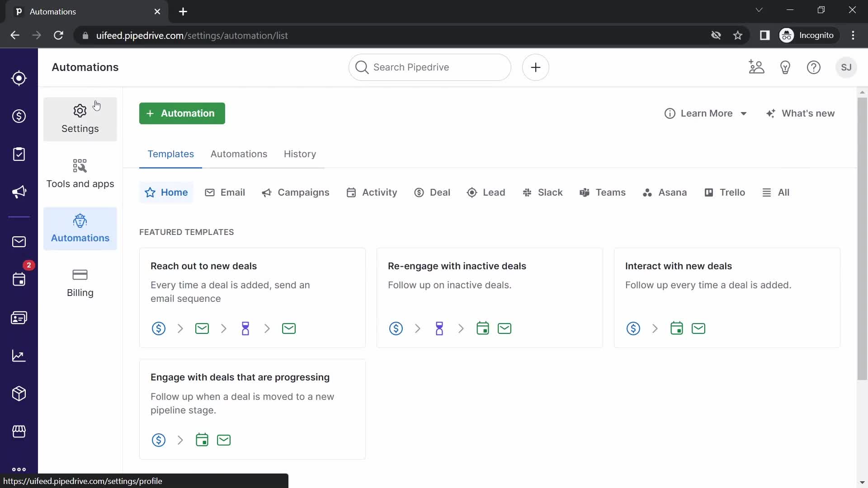Open Sales Assistant lightbulb icon
868x488 pixels.
[x=785, y=67]
